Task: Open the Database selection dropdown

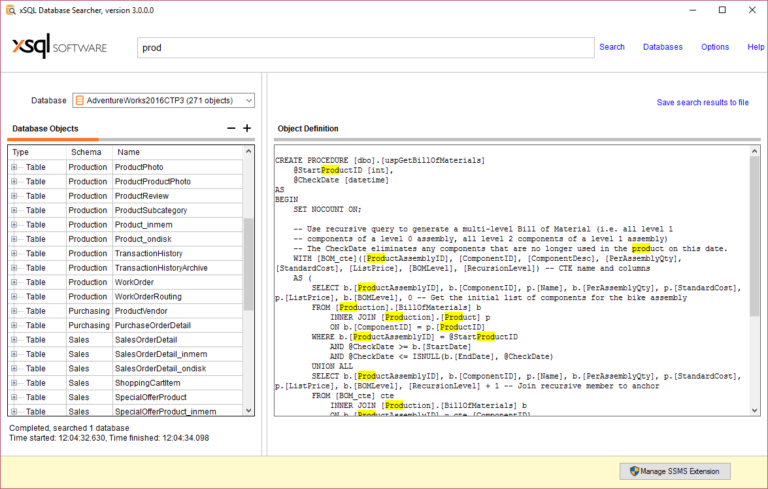Action: (x=164, y=100)
